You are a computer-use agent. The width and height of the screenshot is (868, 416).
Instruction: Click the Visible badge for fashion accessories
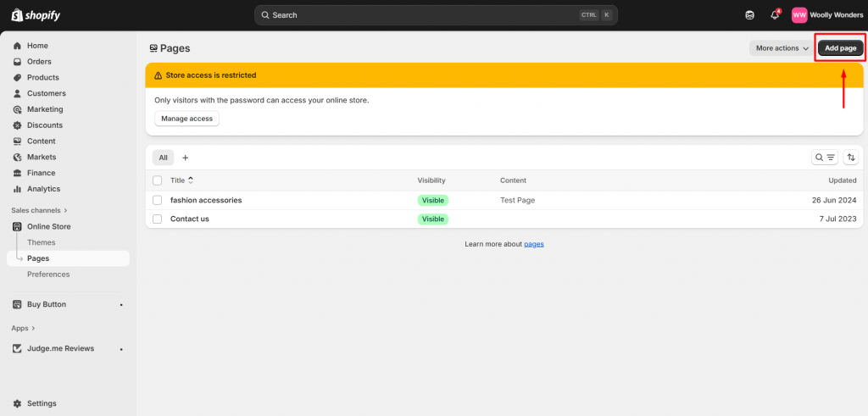click(x=433, y=200)
